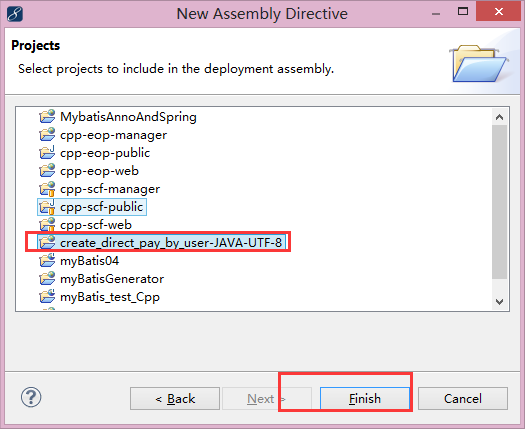Click the create_direct_pay_by_user-JAVA-UTF-8 project icon
Viewport: 525px width, 429px height.
(x=47, y=242)
